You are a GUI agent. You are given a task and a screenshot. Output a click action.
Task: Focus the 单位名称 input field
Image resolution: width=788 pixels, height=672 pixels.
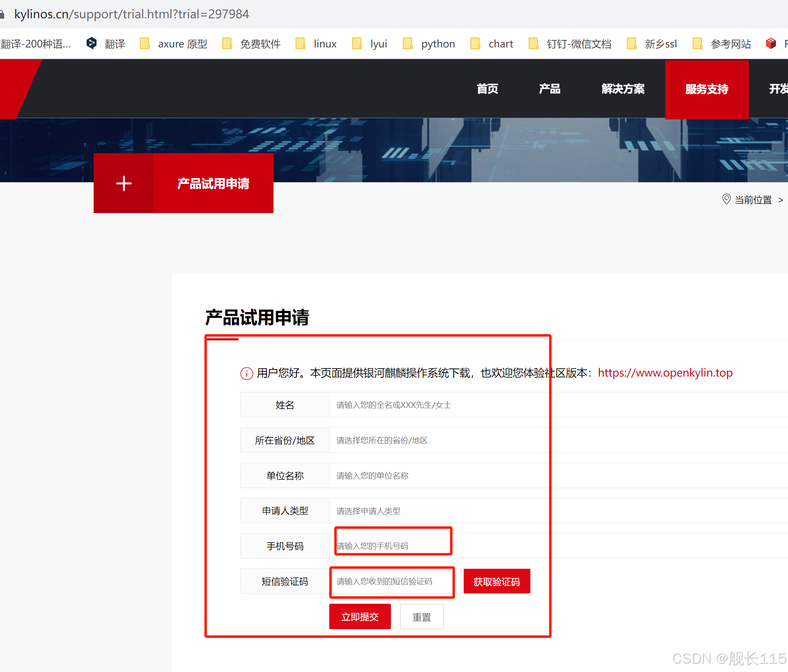558,476
